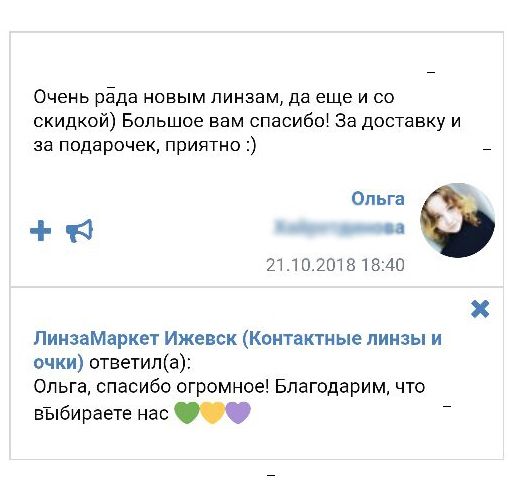Click the line 'за подарочек, приятно :)'
The height and width of the screenshot is (488, 527).
pyautogui.click(x=145, y=146)
